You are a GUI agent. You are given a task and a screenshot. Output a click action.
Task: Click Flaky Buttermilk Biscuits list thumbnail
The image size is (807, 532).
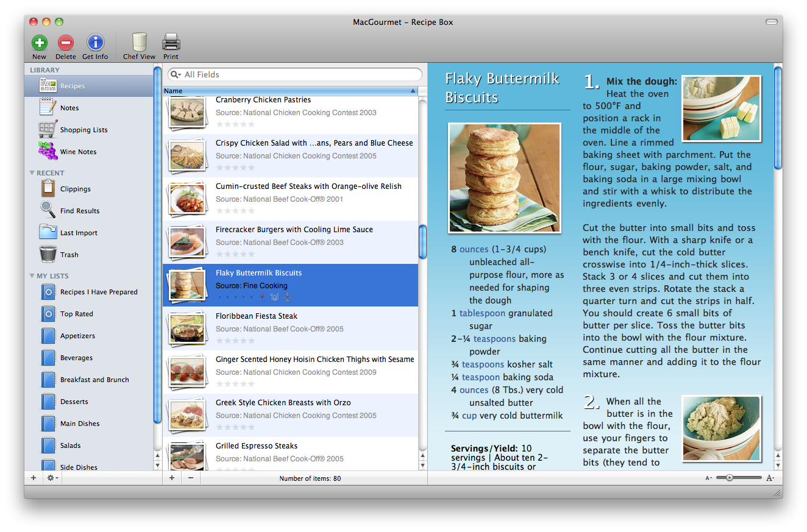pyautogui.click(x=187, y=285)
